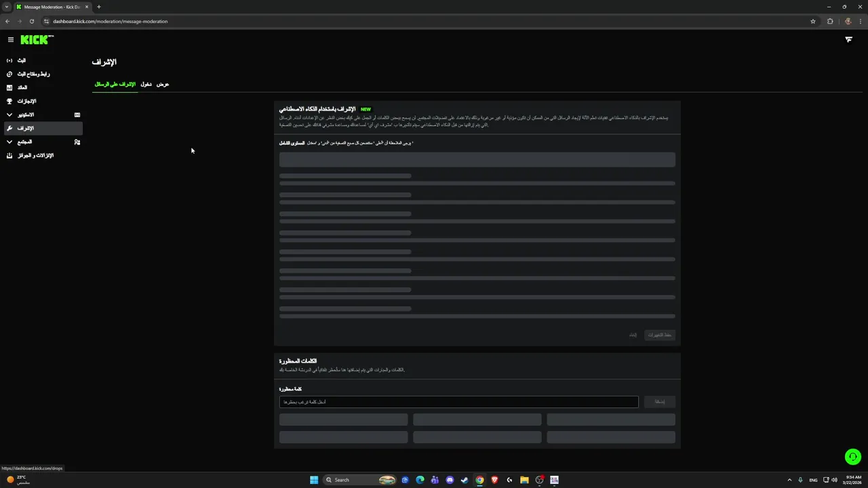Switch to the الإشراف على الرسائل tab

point(115,84)
